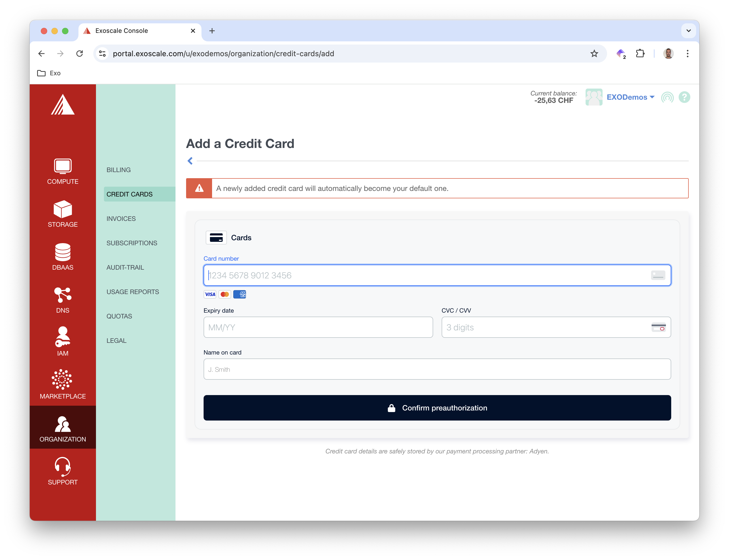Click the Name on card field
Screen dimensions: 729x560
pos(437,369)
